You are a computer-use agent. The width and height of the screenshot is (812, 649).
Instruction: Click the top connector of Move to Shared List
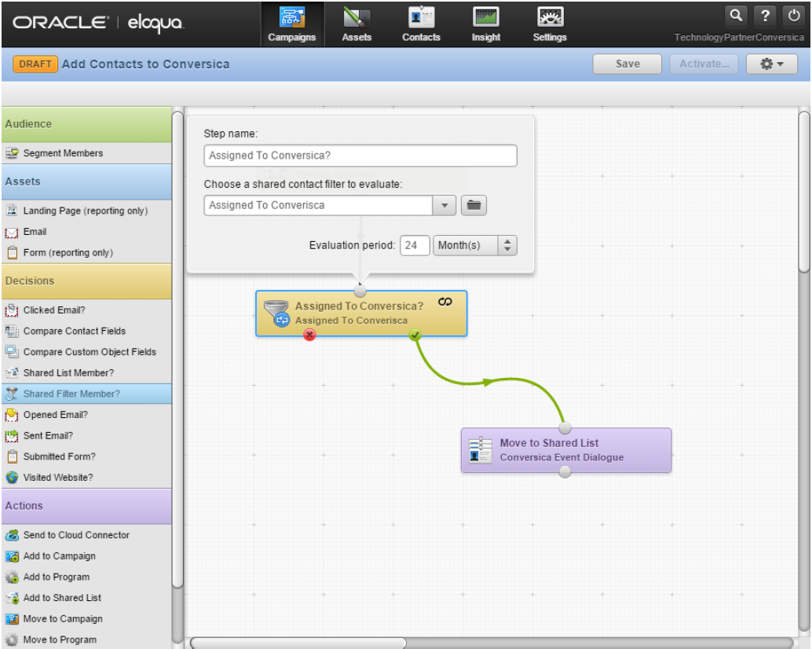tap(565, 428)
